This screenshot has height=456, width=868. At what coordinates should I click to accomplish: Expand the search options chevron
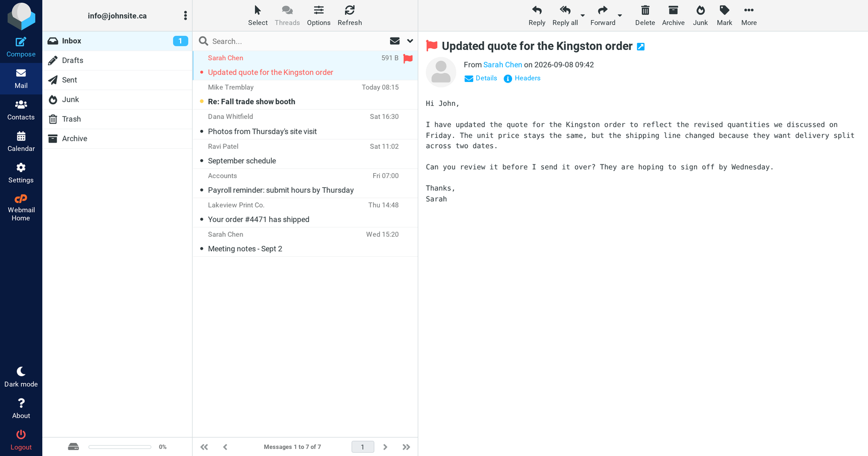coord(410,41)
